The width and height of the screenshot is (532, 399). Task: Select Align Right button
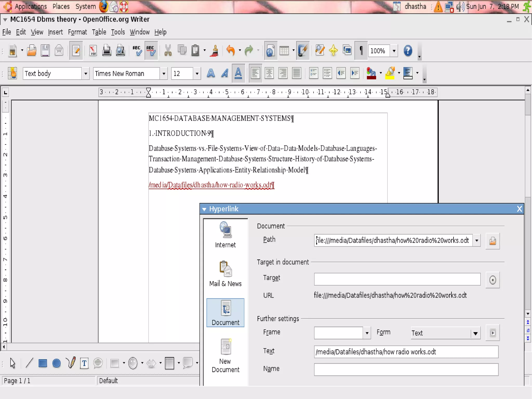tap(283, 73)
